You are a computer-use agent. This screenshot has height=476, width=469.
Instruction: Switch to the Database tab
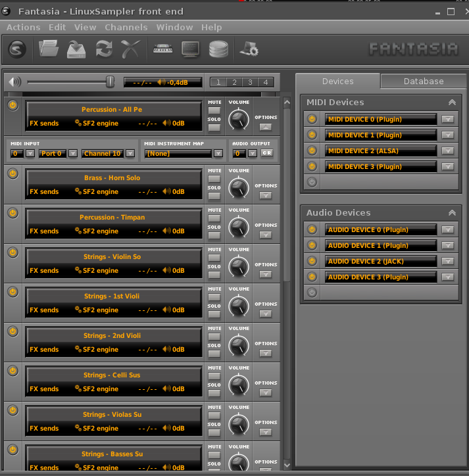point(424,82)
